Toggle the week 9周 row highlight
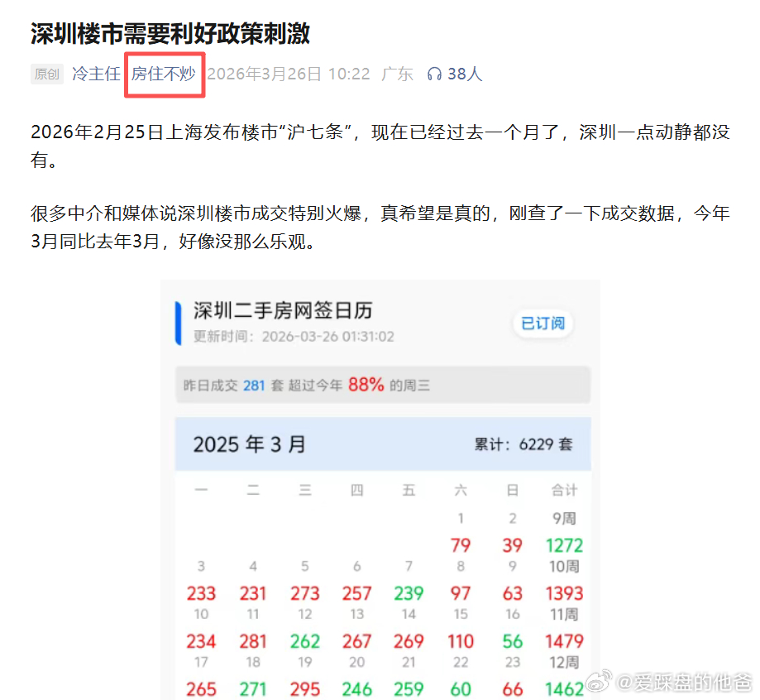The width and height of the screenshot is (760, 700). click(562, 520)
